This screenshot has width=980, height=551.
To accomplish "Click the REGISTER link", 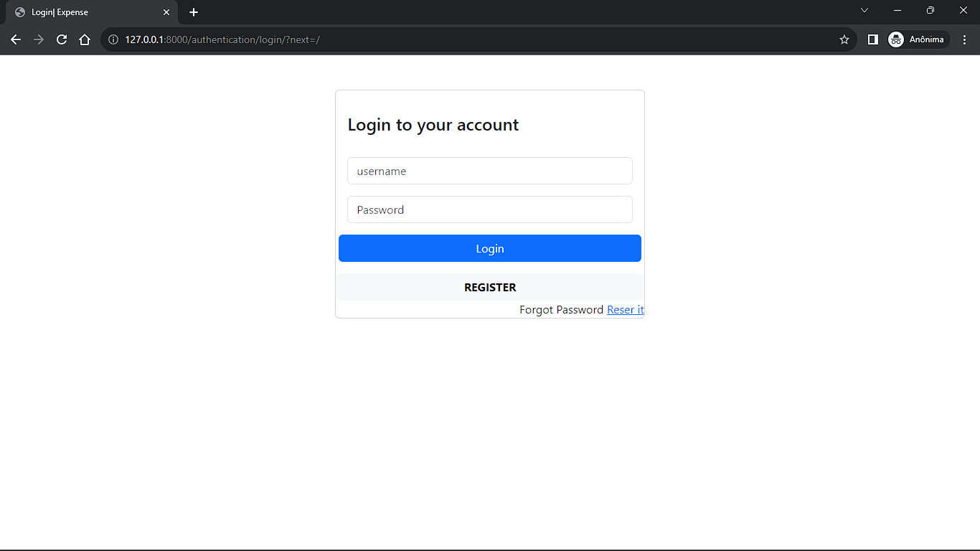I will point(490,287).
